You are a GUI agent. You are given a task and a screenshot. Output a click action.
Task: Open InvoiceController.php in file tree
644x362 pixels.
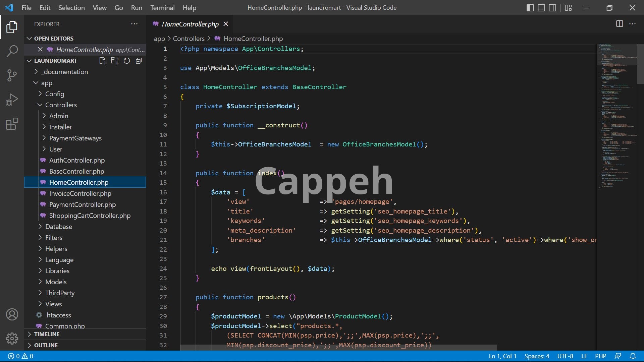click(80, 193)
